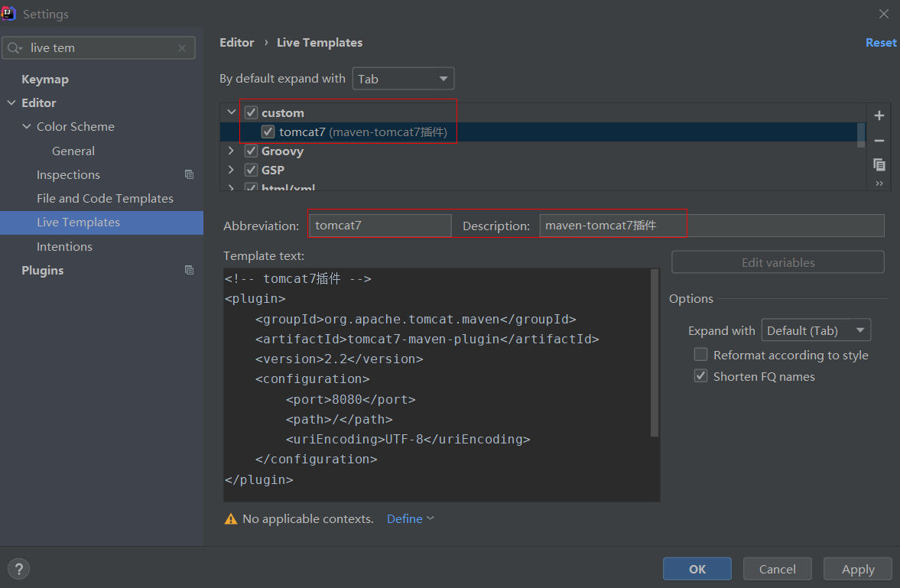
Task: Click the Cancel button
Action: 777,569
